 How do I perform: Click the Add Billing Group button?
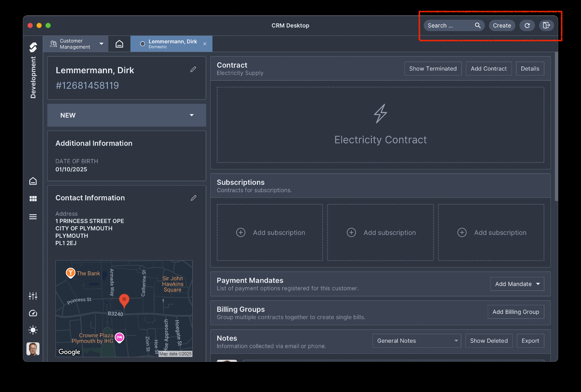click(516, 312)
